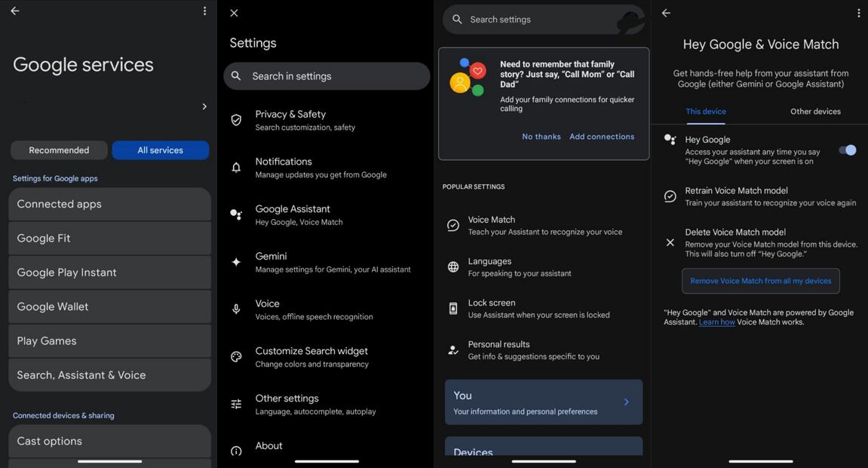The width and height of the screenshot is (868, 468).
Task: Click Remove Voice Match from all my devices
Action: 761,280
